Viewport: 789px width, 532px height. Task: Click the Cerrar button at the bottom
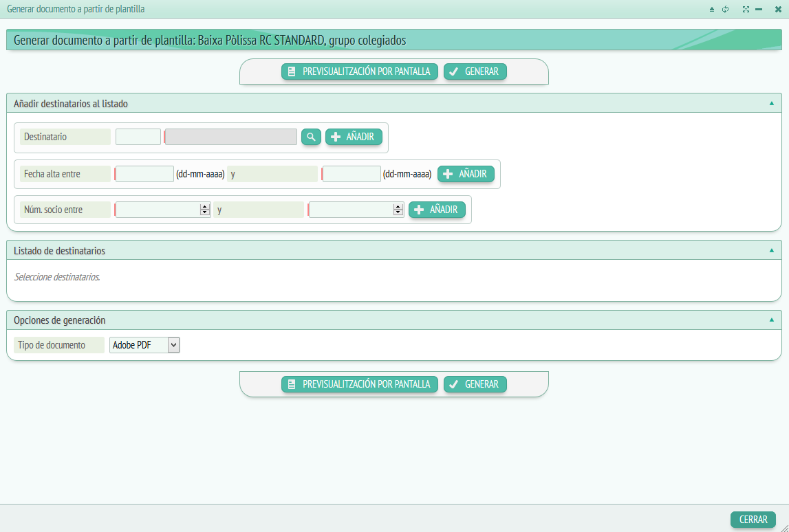(x=753, y=520)
